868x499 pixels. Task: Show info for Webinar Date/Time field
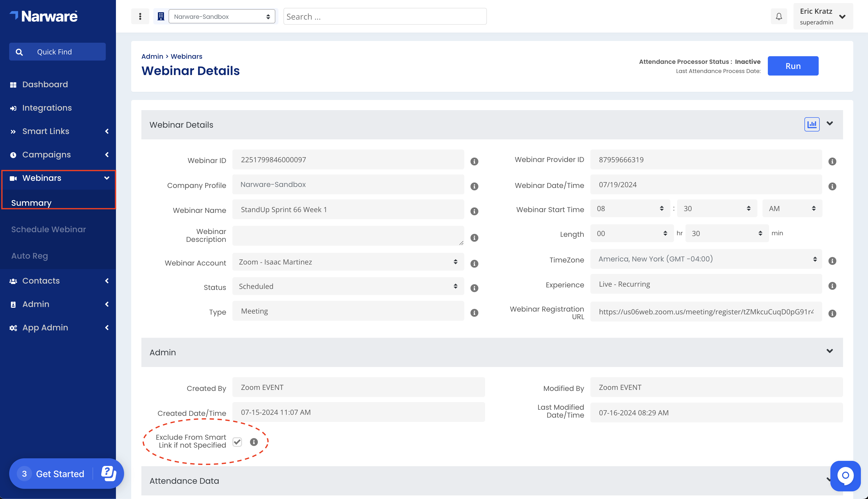[x=832, y=186]
